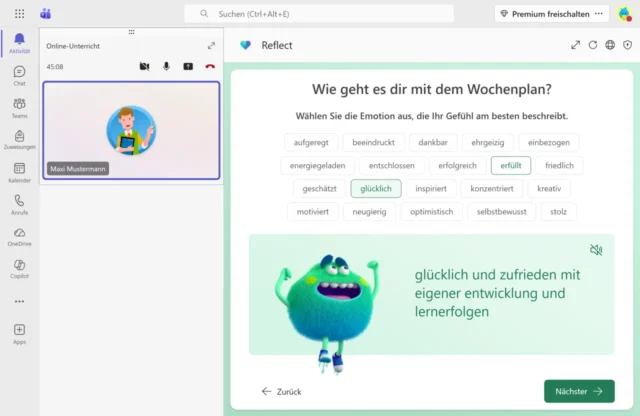Unmute the Feelings Monster sound

coord(596,250)
